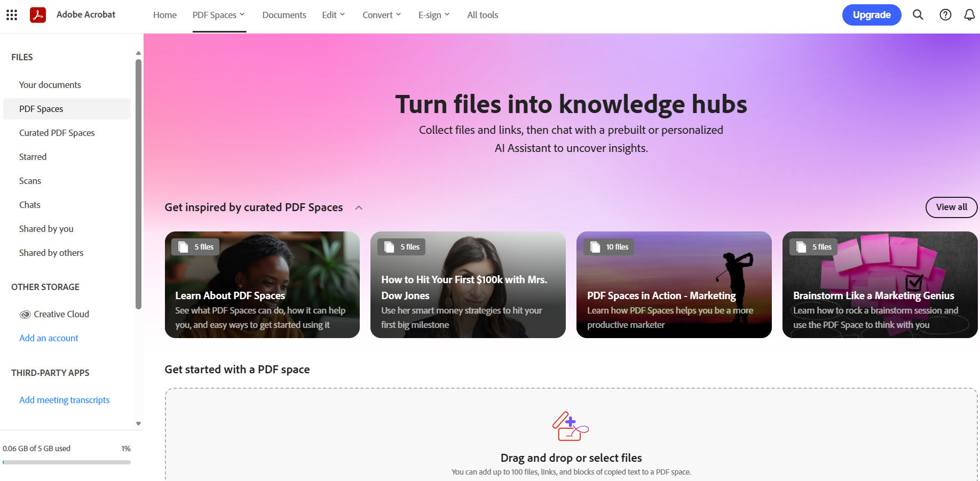Click Drag and drop or select files area
The height and width of the screenshot is (481, 980).
point(571,435)
